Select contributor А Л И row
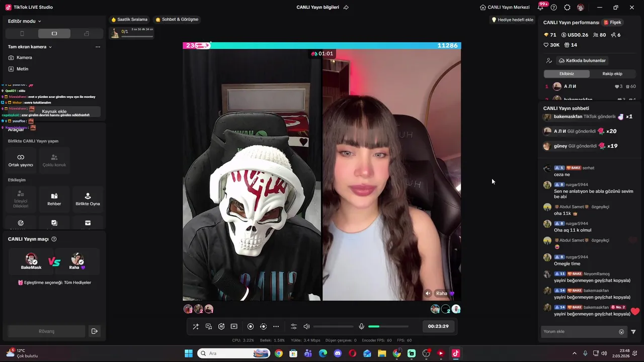 pos(591,86)
